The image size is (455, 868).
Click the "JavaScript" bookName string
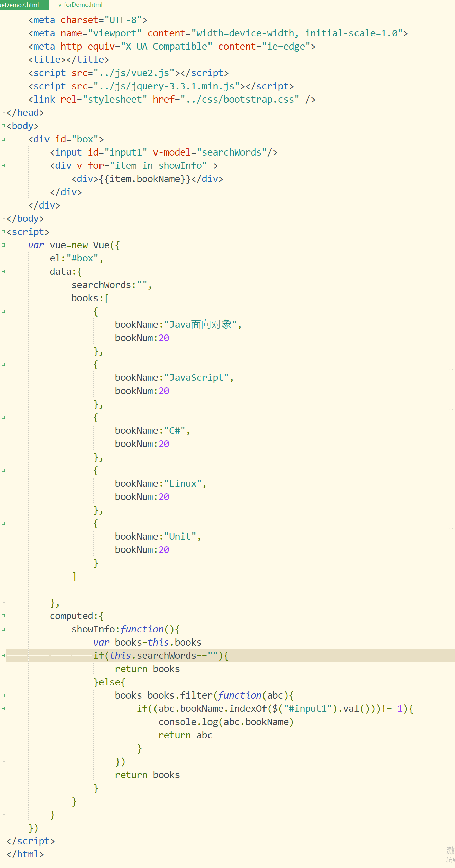tap(196, 377)
